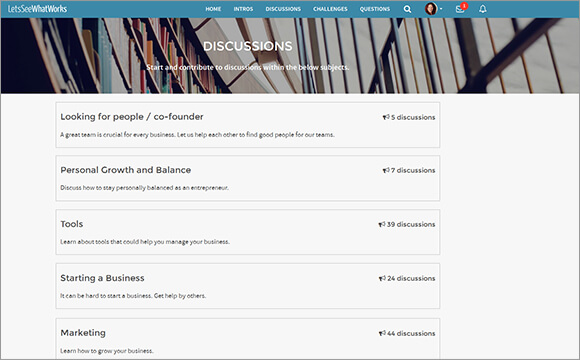The width and height of the screenshot is (580, 360).
Task: Click the megaphone icon beside 5 discussions
Action: 386,117
